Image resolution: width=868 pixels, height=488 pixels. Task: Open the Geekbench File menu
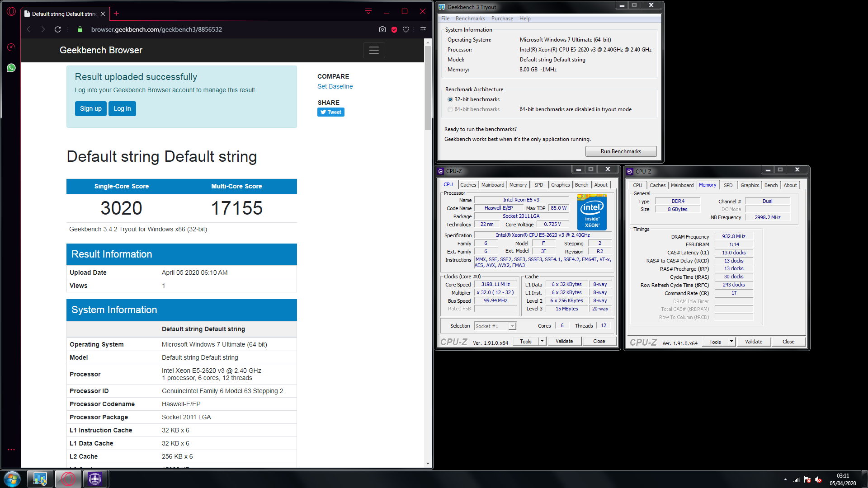pos(445,19)
